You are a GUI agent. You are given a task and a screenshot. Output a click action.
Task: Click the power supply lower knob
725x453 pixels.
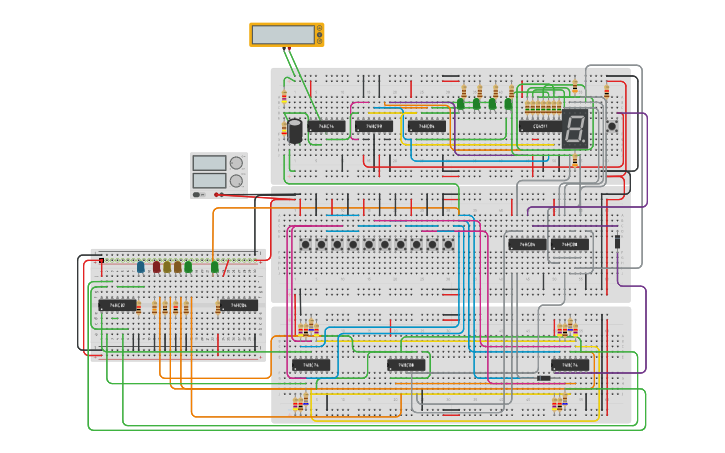[236, 181]
